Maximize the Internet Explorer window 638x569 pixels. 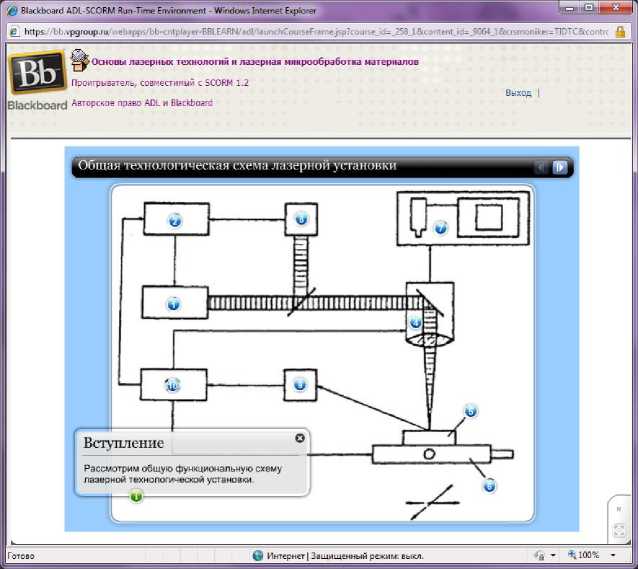click(x=589, y=8)
